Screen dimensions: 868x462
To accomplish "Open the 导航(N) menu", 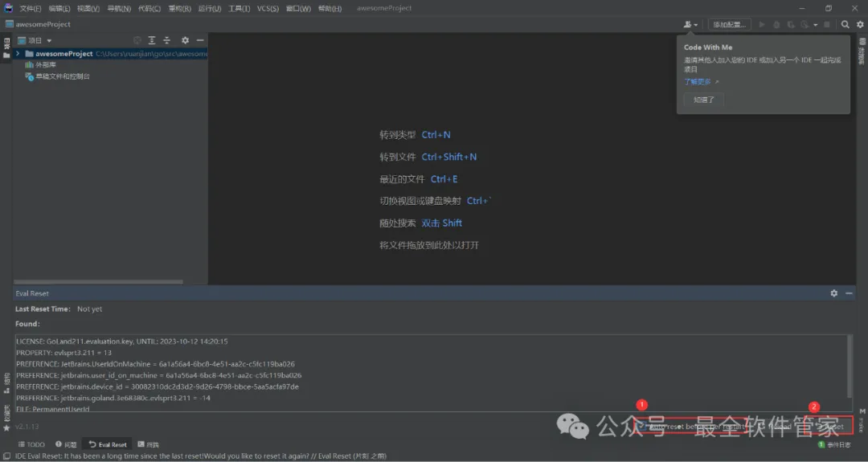I will [x=119, y=8].
